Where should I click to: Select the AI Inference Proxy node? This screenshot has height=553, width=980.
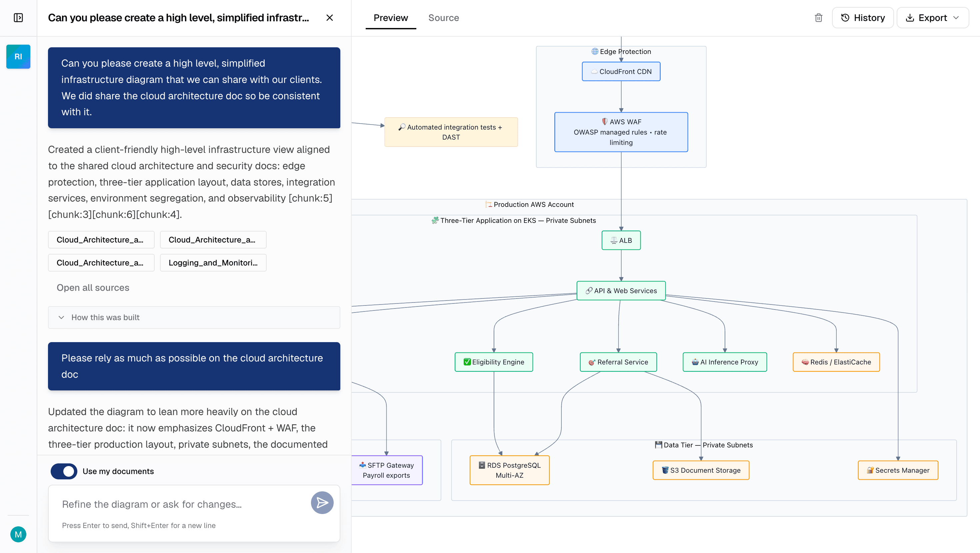coord(725,362)
